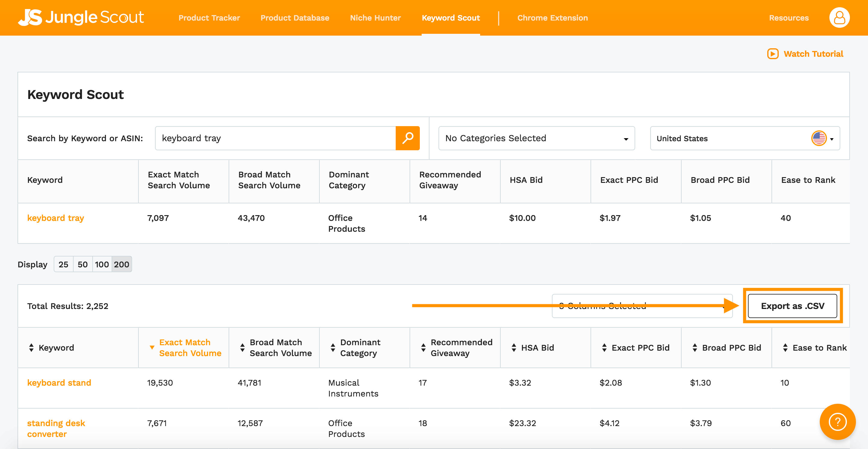Screen dimensions: 868x449
Task: Expand the No Categories Selected dropdown
Action: [x=537, y=138]
